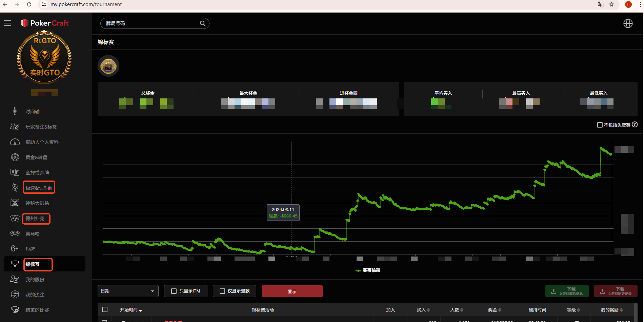Open the 短牌 (6+) section

pos(30,248)
